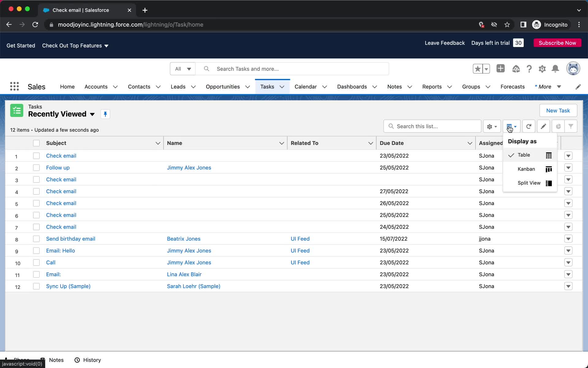The height and width of the screenshot is (368, 588).
Task: Click the pencil icon to personalize nav bar
Action: click(578, 87)
